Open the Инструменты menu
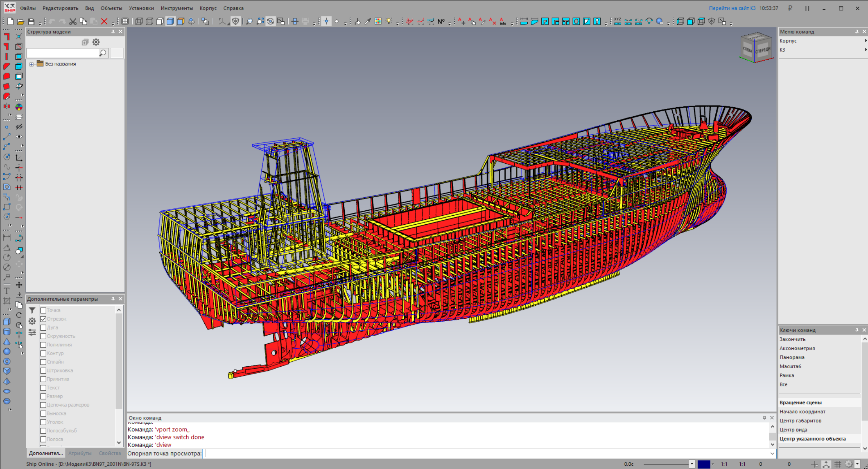This screenshot has height=469, width=868. tap(176, 8)
